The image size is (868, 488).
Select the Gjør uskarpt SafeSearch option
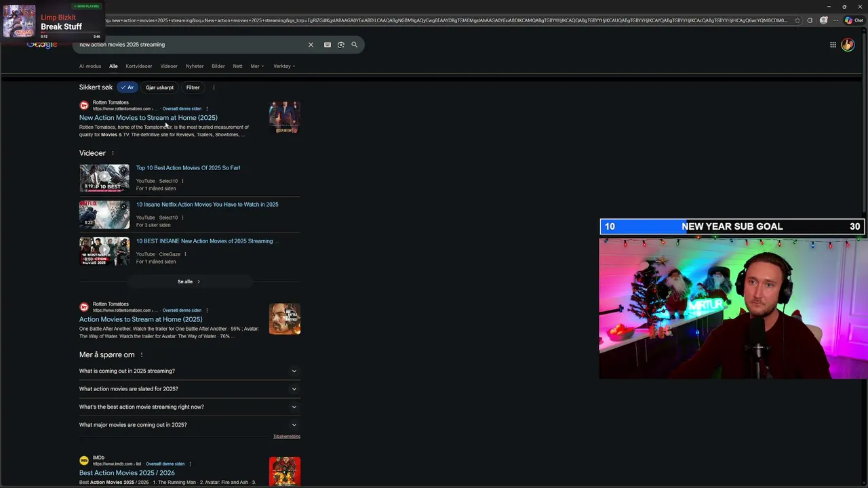click(x=159, y=87)
